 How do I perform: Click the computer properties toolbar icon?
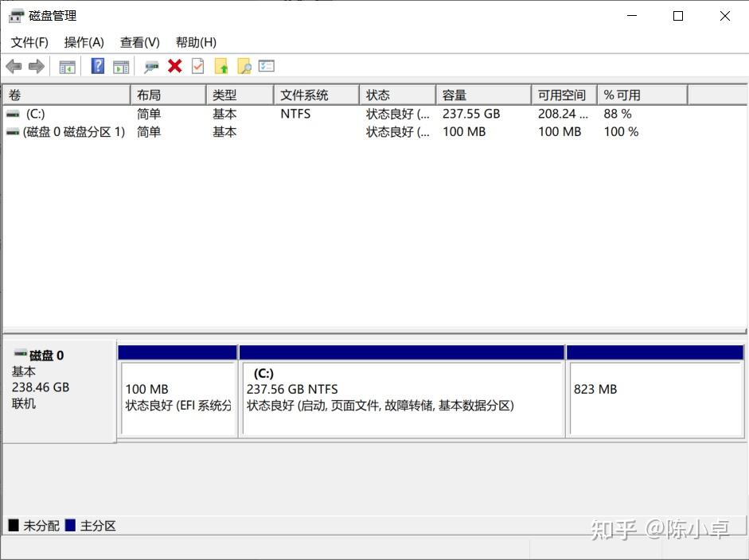point(150,66)
